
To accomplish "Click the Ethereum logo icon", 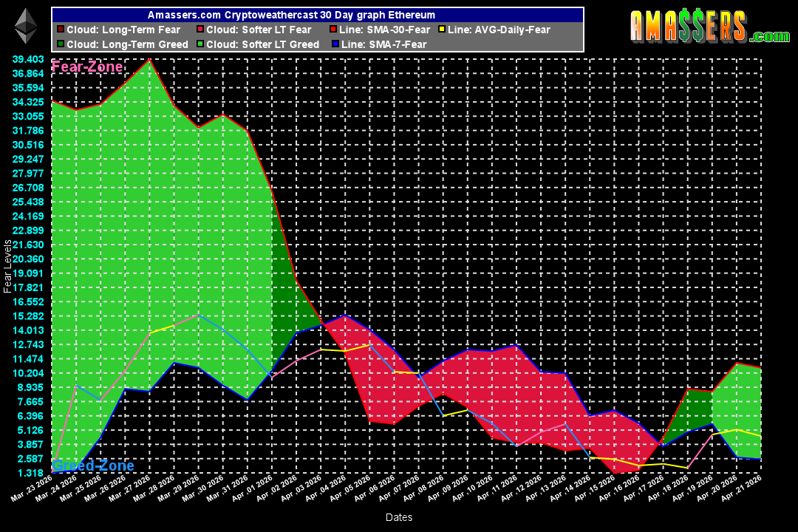I will (x=26, y=26).
